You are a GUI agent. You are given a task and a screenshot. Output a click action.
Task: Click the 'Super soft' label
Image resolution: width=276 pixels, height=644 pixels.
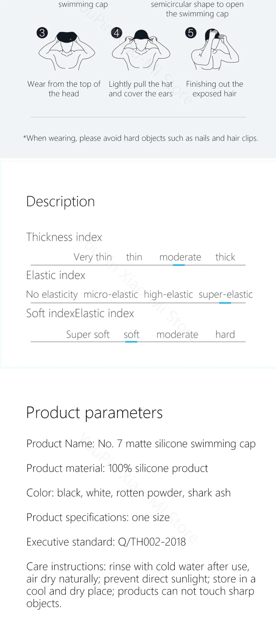tap(88, 334)
